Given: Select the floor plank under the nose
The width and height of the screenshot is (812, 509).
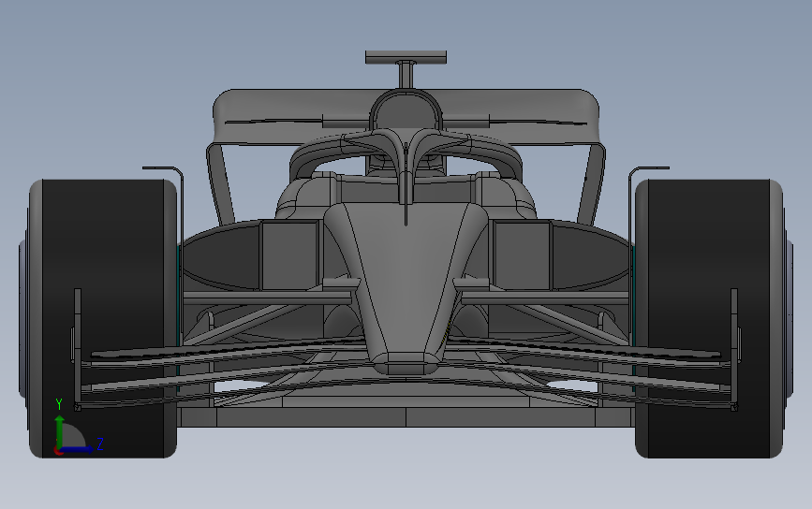Looking at the screenshot, I should click(x=406, y=416).
